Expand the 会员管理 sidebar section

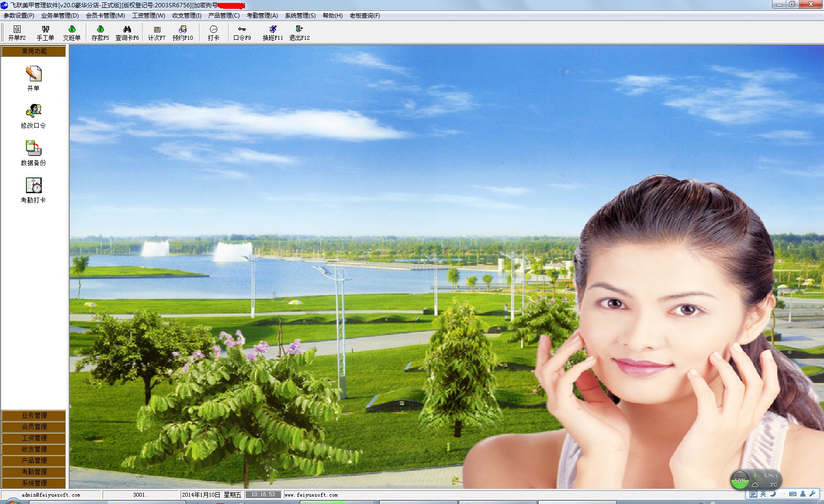[33, 427]
